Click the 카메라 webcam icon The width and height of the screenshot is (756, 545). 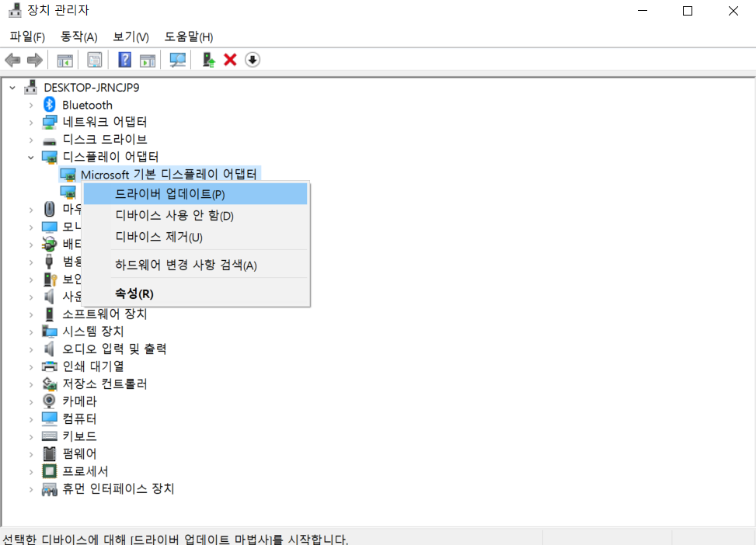click(x=49, y=401)
